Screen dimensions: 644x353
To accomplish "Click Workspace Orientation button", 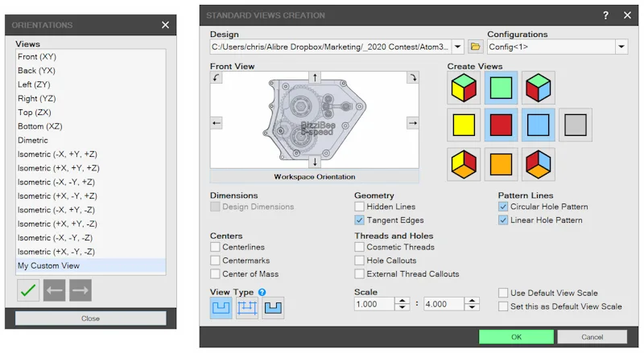I will tap(315, 177).
